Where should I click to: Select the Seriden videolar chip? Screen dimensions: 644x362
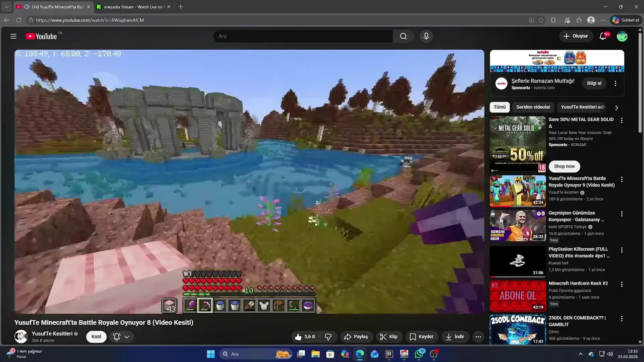pyautogui.click(x=533, y=107)
